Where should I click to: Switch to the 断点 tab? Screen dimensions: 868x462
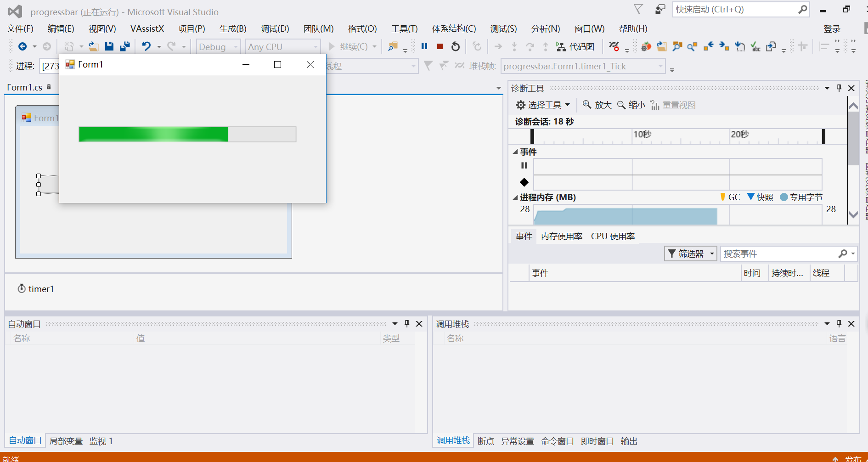(486, 441)
